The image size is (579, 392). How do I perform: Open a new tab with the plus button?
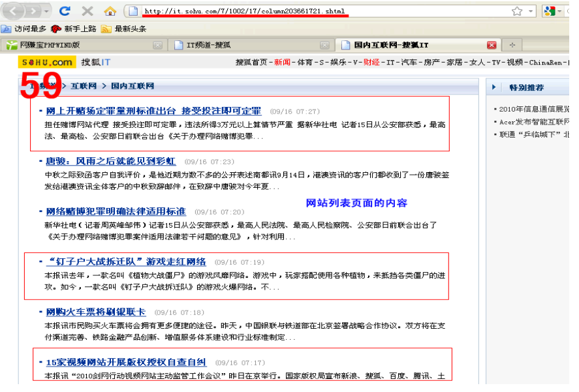pyautogui.click(x=512, y=45)
